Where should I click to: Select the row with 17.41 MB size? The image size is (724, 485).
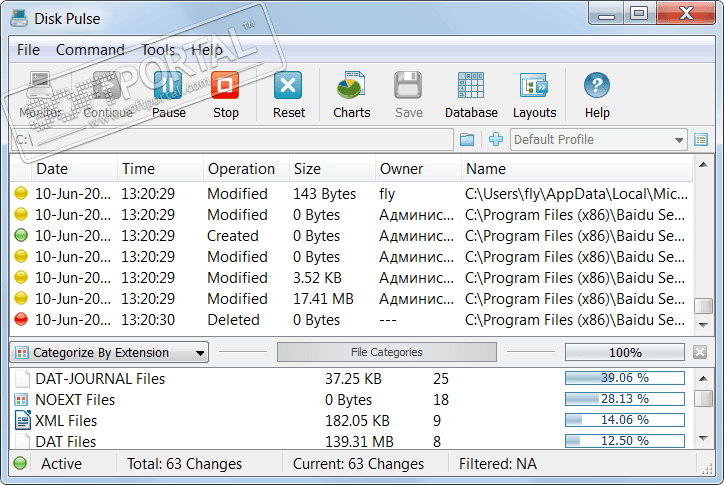(x=351, y=298)
